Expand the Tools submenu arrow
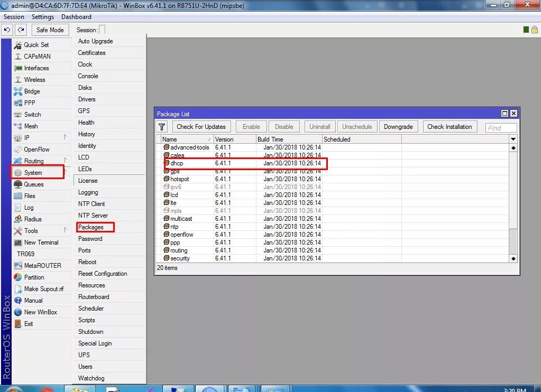 point(66,230)
